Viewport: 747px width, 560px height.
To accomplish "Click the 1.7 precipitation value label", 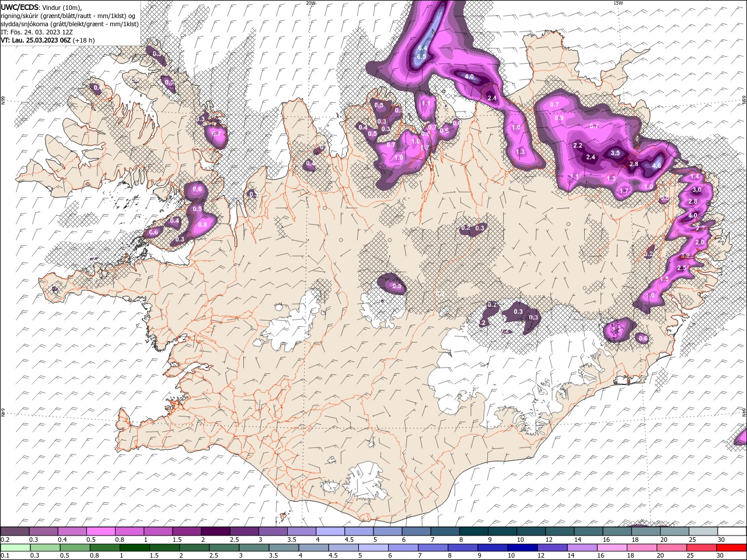I will 624,191.
